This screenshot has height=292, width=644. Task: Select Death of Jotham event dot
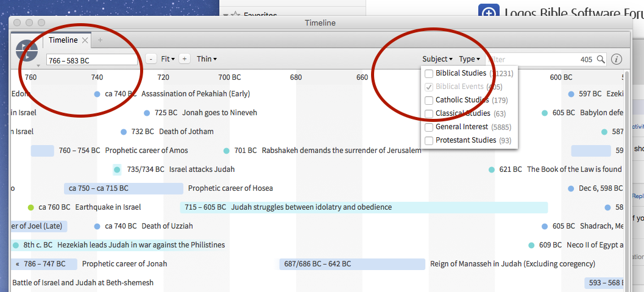click(x=123, y=132)
